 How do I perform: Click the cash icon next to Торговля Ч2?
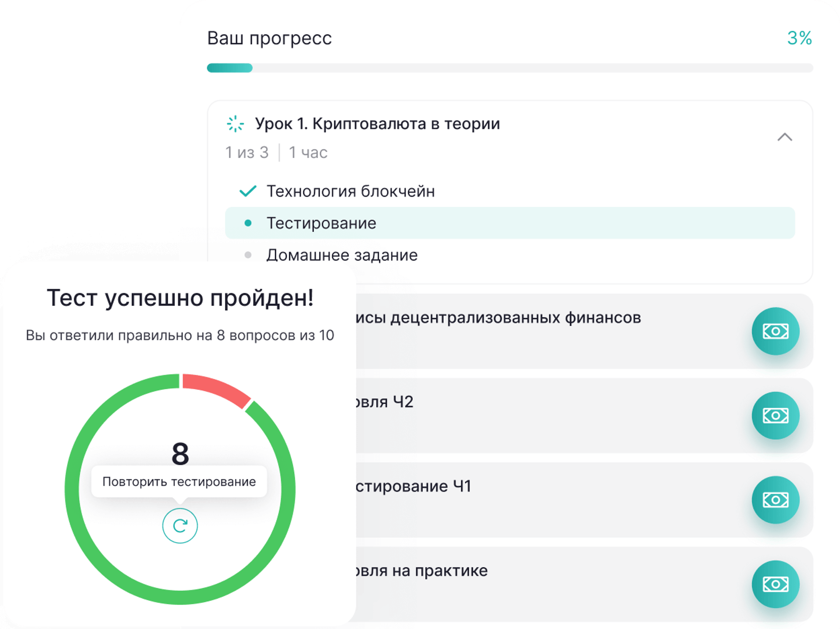pos(776,415)
